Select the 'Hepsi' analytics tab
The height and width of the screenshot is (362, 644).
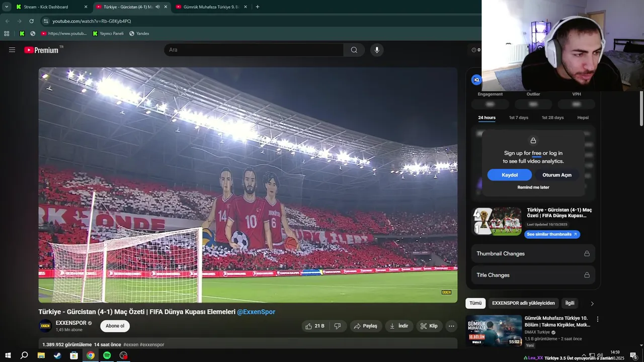pyautogui.click(x=583, y=118)
